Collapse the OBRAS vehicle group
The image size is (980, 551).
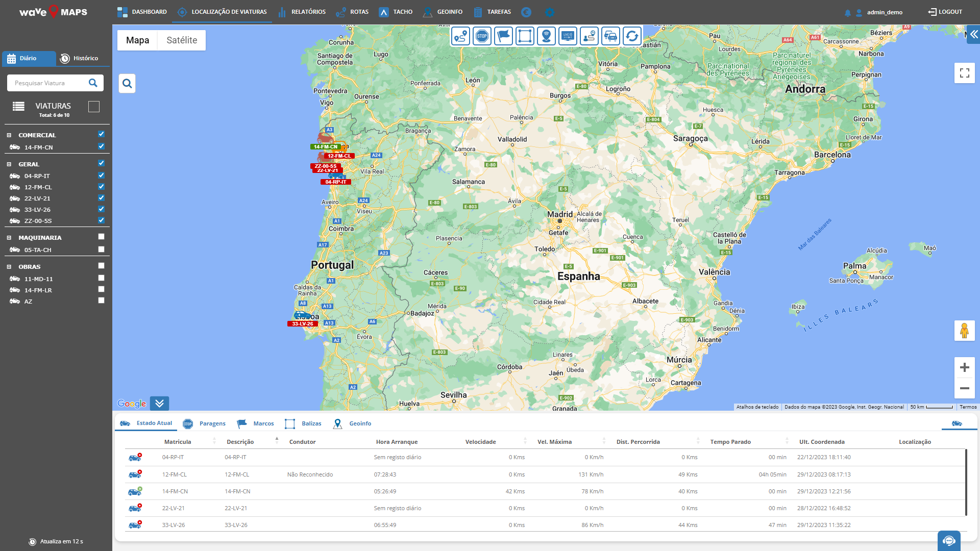click(x=9, y=267)
